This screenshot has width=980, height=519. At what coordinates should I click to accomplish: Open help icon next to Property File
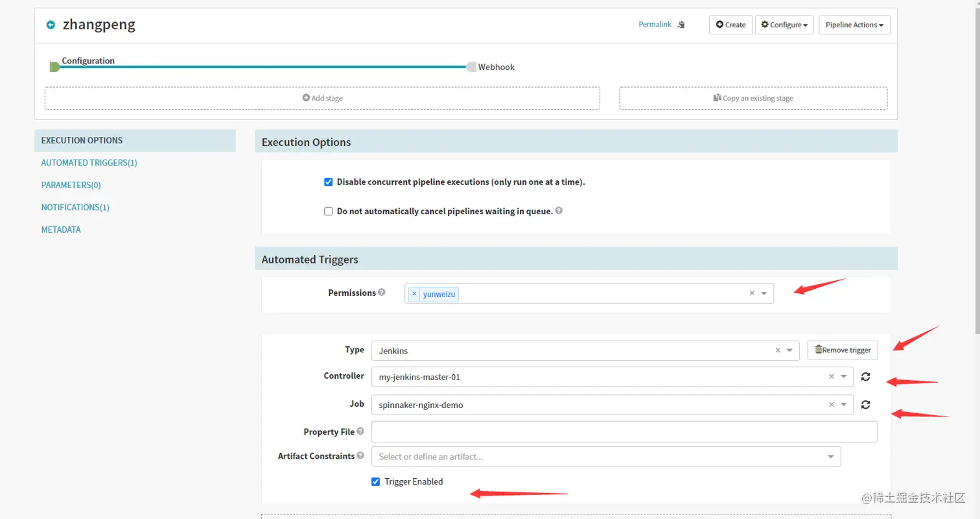[360, 431]
